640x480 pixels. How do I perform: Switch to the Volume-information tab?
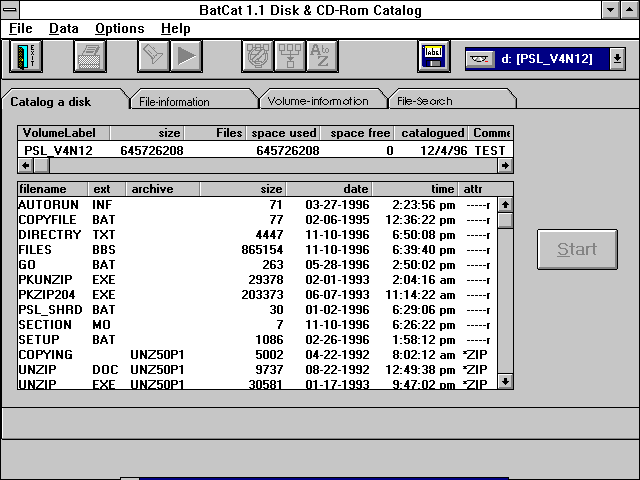317,101
